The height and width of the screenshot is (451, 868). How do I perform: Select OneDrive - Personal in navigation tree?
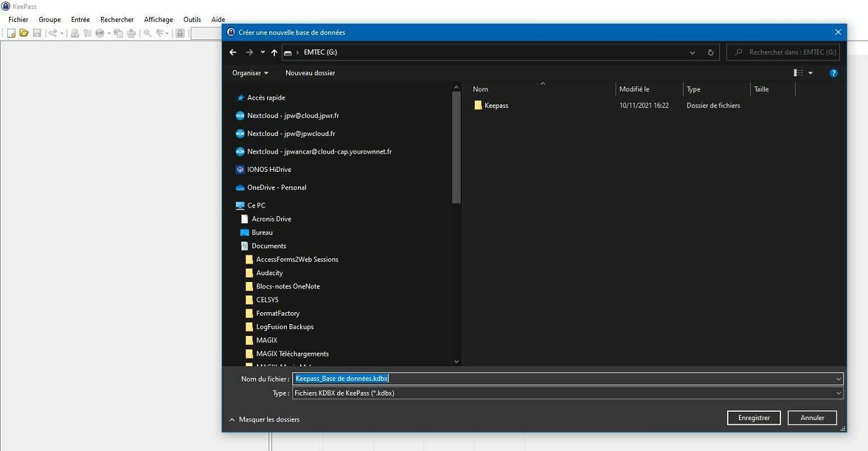tap(277, 188)
